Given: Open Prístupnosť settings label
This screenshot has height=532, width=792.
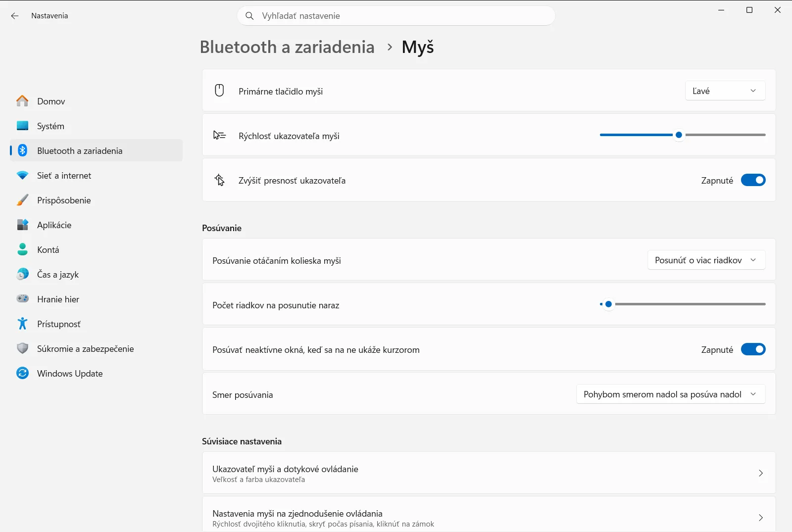Looking at the screenshot, I should (59, 324).
